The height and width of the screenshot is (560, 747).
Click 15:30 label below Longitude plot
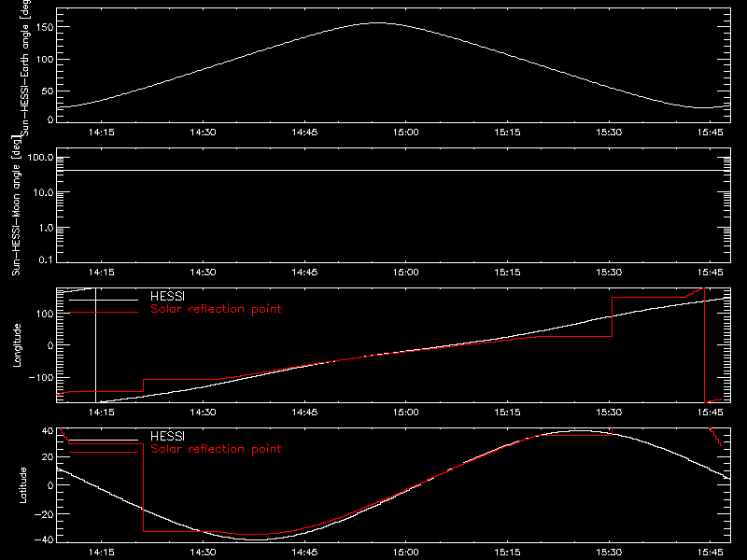609,413
